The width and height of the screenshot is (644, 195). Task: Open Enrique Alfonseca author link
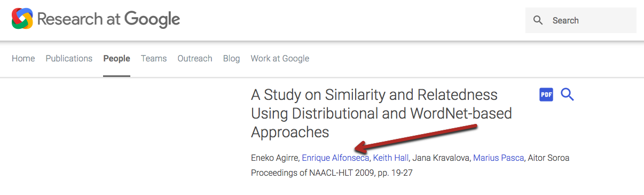point(335,158)
